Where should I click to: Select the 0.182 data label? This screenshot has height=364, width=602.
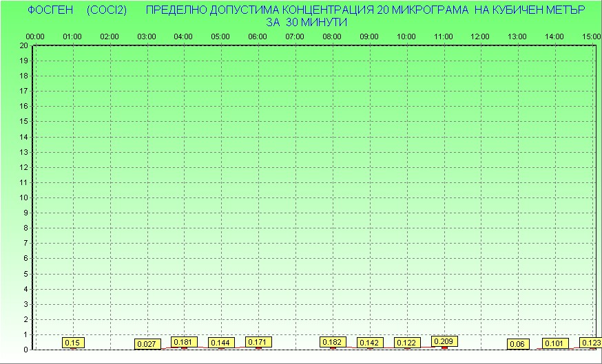click(333, 342)
